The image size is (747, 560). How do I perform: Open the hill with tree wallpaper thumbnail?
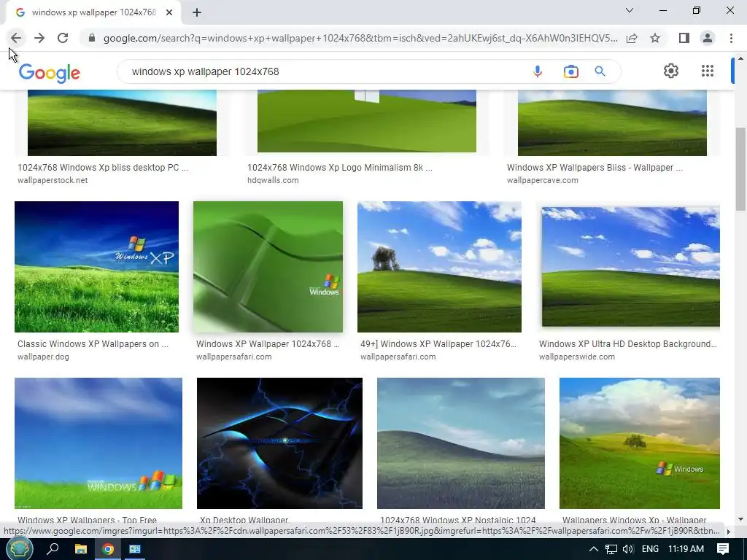click(x=439, y=267)
